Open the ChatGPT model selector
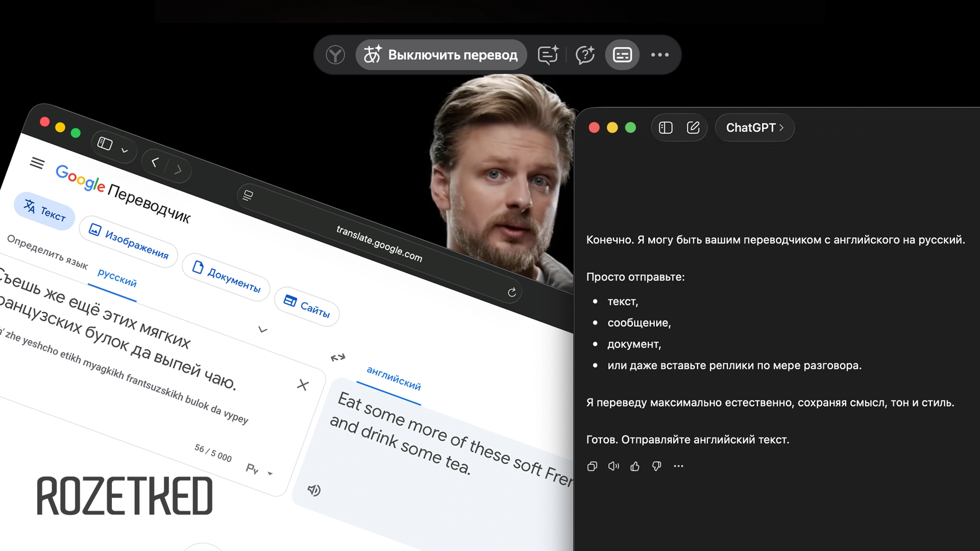Screen dimensions: 980x551 [754, 128]
